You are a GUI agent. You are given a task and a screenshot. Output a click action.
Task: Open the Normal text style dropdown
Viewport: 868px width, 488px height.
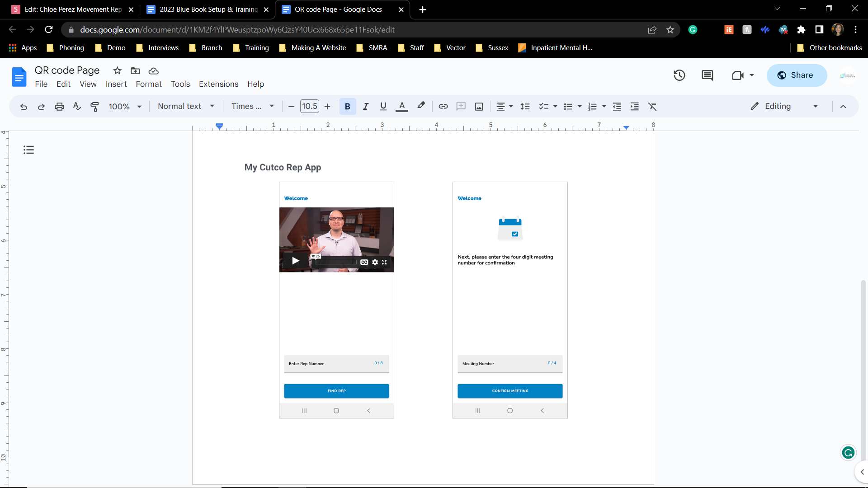(186, 107)
